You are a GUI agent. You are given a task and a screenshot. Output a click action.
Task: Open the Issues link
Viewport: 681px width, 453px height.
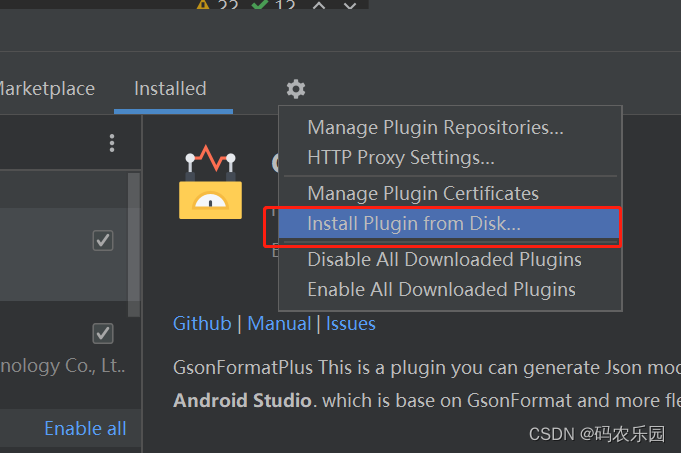tap(350, 324)
